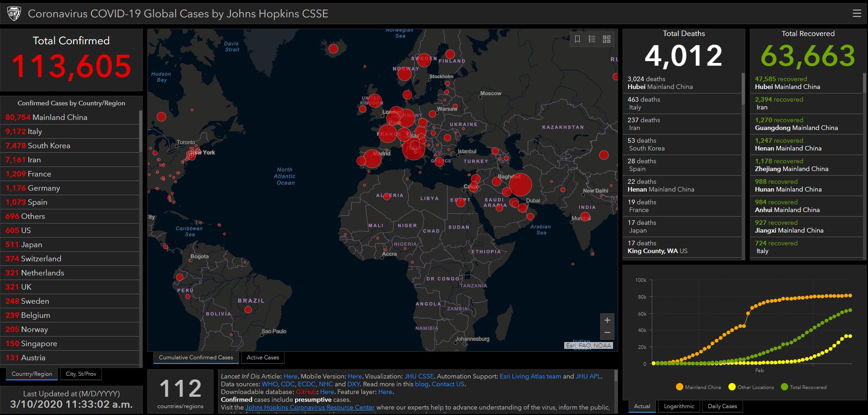Select Japan in the confirmed cases list

70,244
